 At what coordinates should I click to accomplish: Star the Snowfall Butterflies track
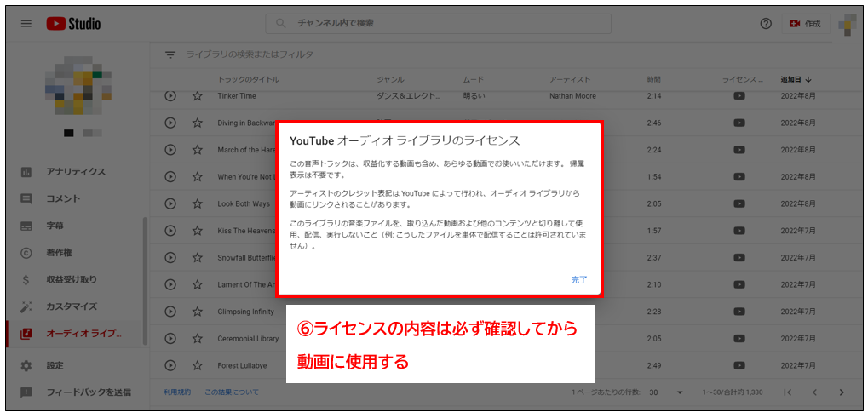(197, 258)
